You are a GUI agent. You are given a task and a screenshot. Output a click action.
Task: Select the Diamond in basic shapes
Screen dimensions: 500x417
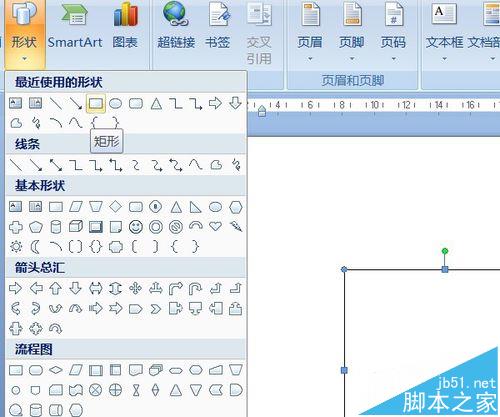(116, 207)
